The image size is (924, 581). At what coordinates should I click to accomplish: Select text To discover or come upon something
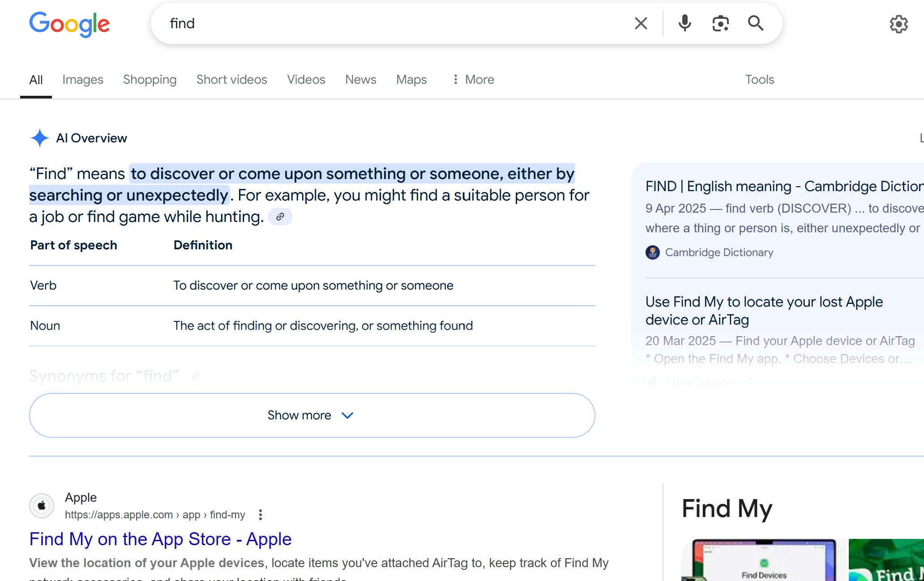click(x=313, y=286)
